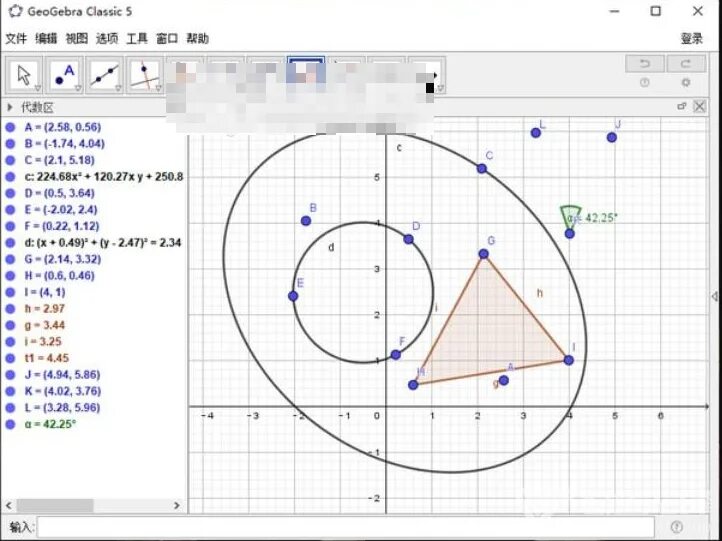Open the Line tool's dropdown triangle
722x541 pixels.
[119, 88]
